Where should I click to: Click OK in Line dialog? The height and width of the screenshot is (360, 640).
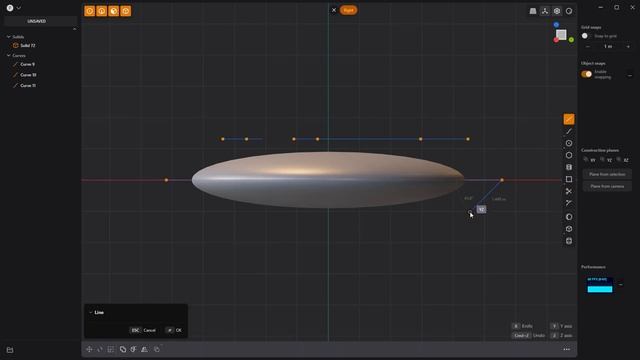174,330
